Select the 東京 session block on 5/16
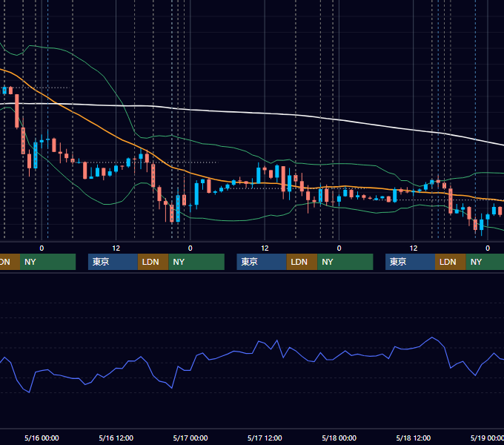Screen dimensions: 504x445 (113, 262)
